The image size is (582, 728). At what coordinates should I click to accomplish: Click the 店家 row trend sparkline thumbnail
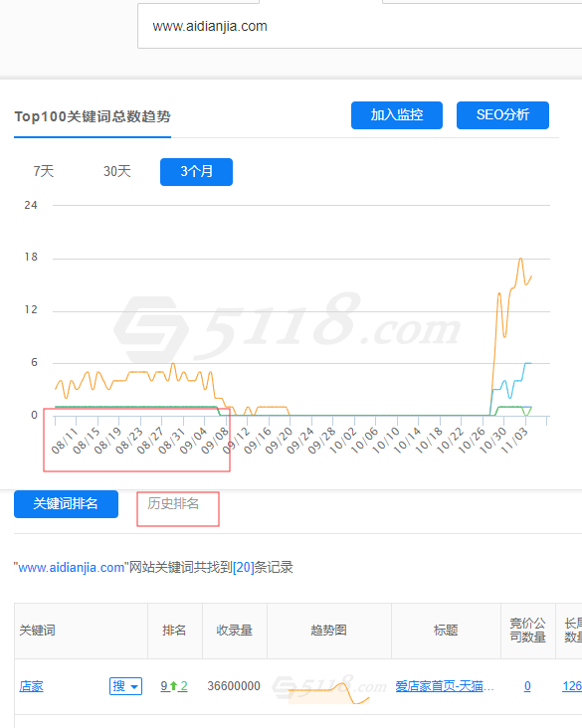pos(329,688)
